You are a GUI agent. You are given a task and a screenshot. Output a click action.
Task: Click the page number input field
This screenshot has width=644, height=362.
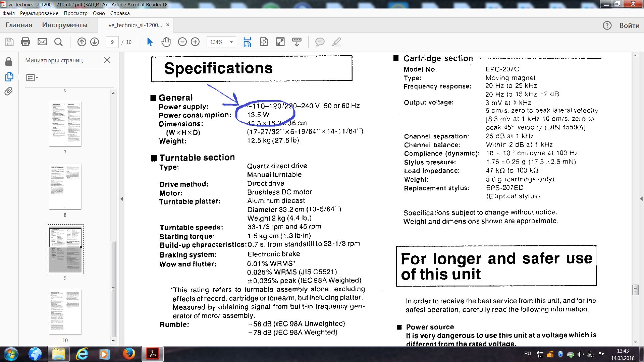tap(112, 42)
